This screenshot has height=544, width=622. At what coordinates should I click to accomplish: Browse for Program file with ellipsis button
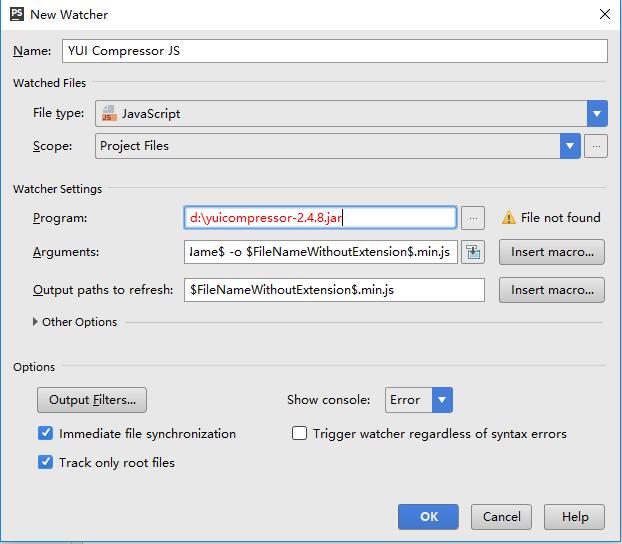point(473,218)
